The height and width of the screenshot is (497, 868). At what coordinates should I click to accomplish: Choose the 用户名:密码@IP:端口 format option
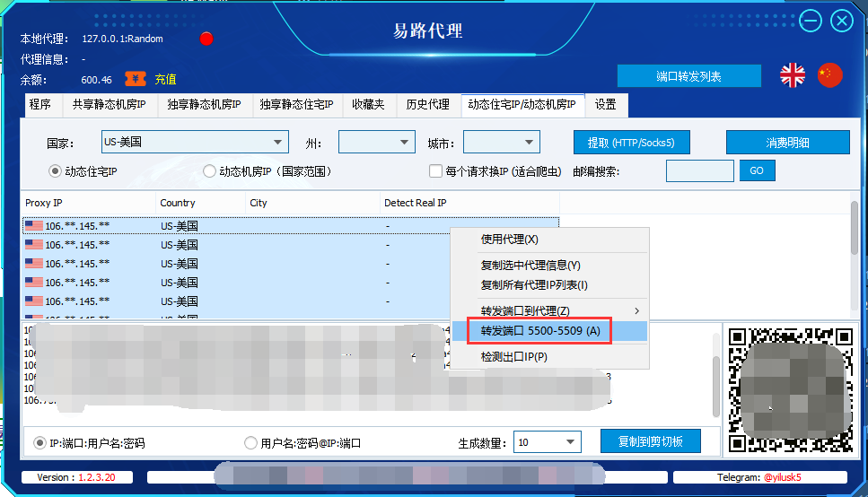tap(250, 442)
